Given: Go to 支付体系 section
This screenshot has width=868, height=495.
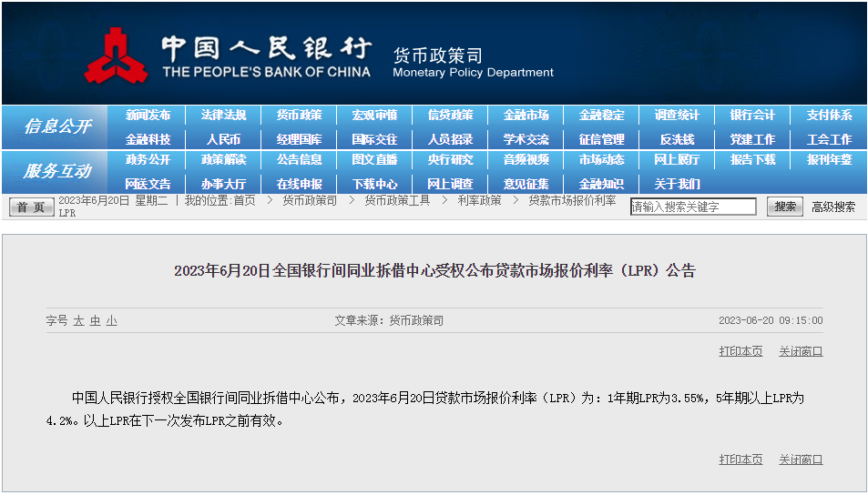Looking at the screenshot, I should coord(829,115).
